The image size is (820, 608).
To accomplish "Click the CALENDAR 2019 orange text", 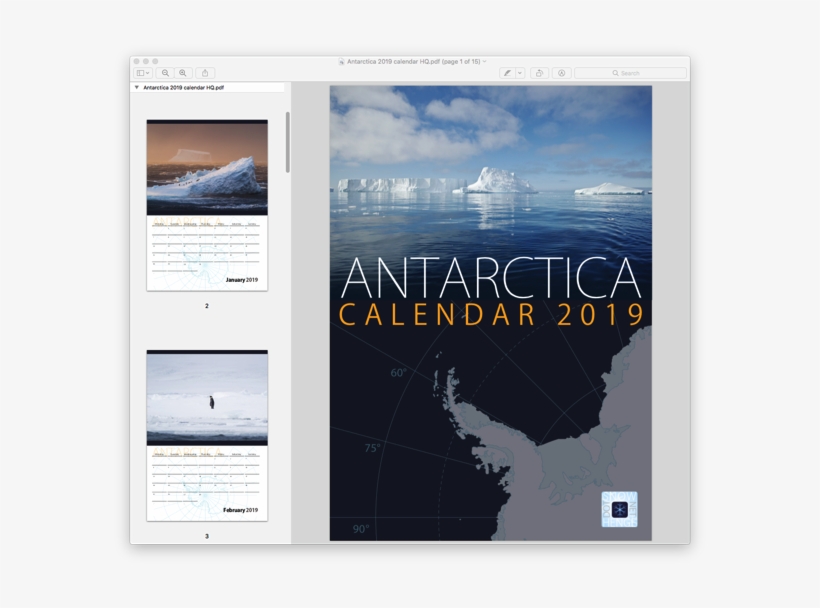I will click(x=492, y=315).
